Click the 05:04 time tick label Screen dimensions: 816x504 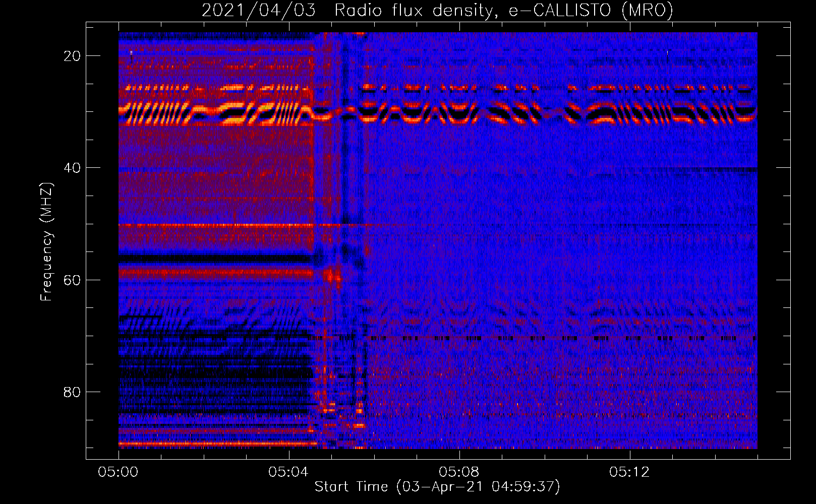click(x=288, y=472)
